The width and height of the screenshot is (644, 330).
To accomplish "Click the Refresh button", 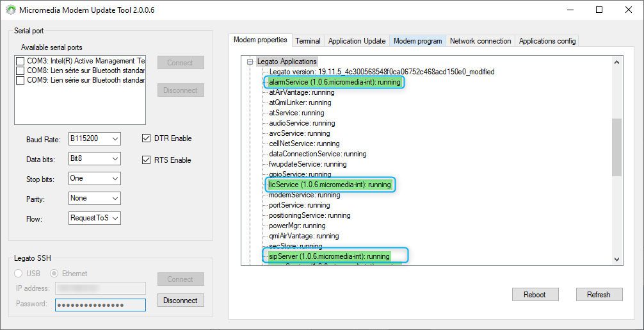I will (598, 295).
